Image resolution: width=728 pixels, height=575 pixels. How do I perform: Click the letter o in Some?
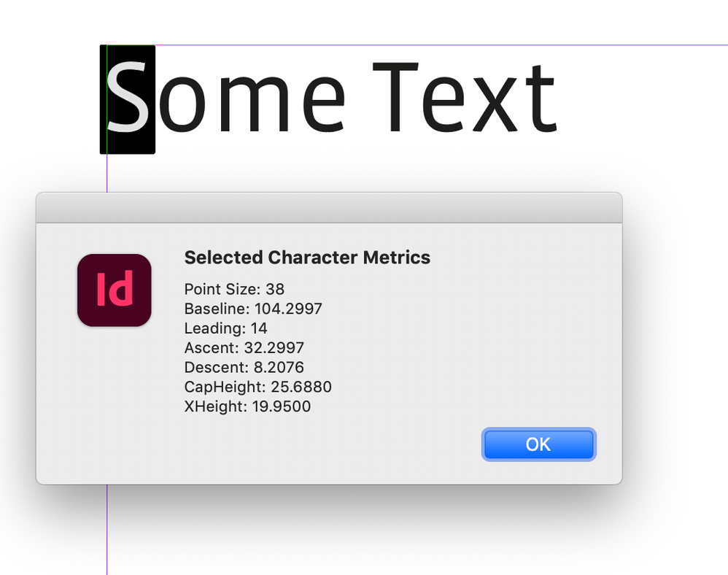point(179,107)
